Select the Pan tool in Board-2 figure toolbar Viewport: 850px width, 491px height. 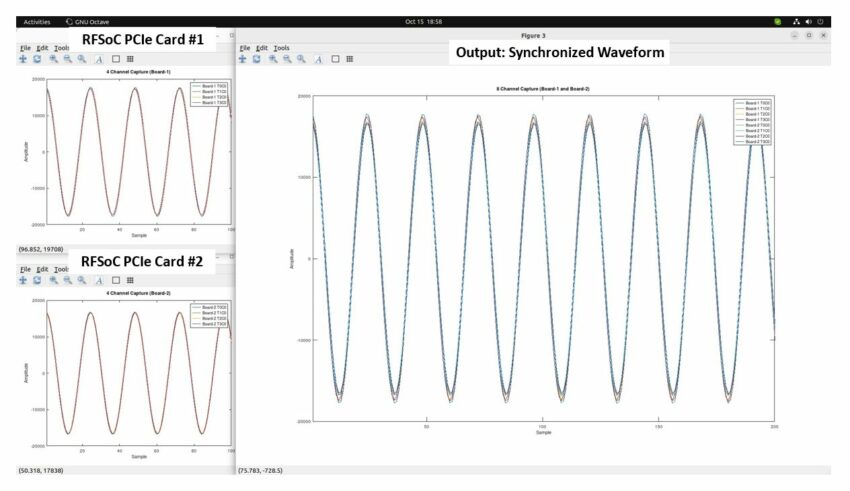pyautogui.click(x=23, y=280)
